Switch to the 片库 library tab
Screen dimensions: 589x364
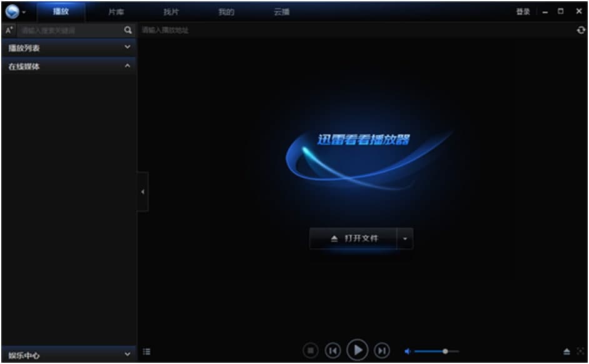click(x=116, y=11)
